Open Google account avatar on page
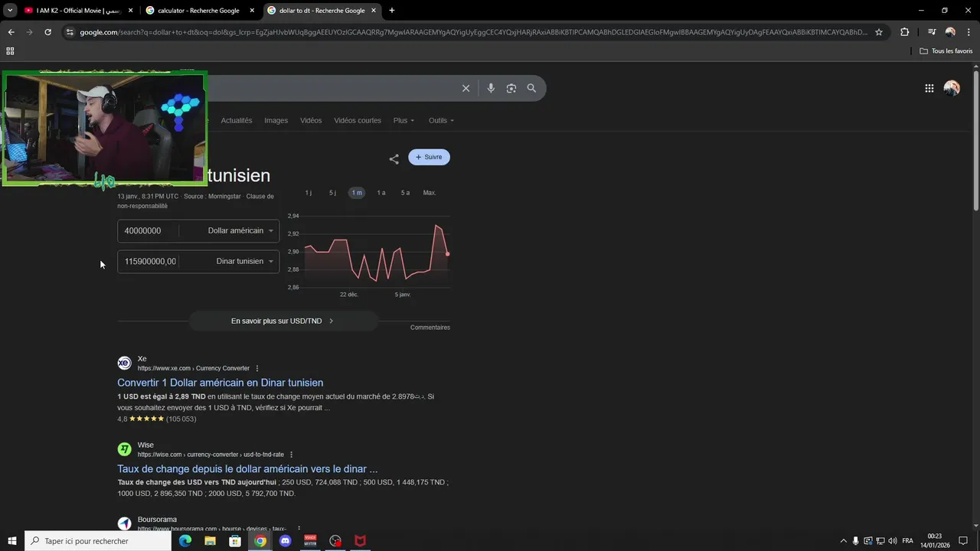This screenshot has height=551, width=980. (x=952, y=88)
